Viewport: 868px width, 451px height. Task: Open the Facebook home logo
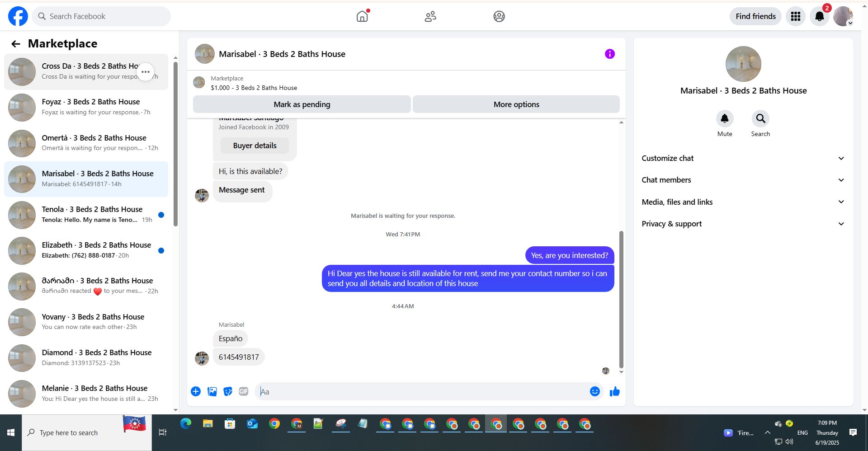[x=18, y=16]
